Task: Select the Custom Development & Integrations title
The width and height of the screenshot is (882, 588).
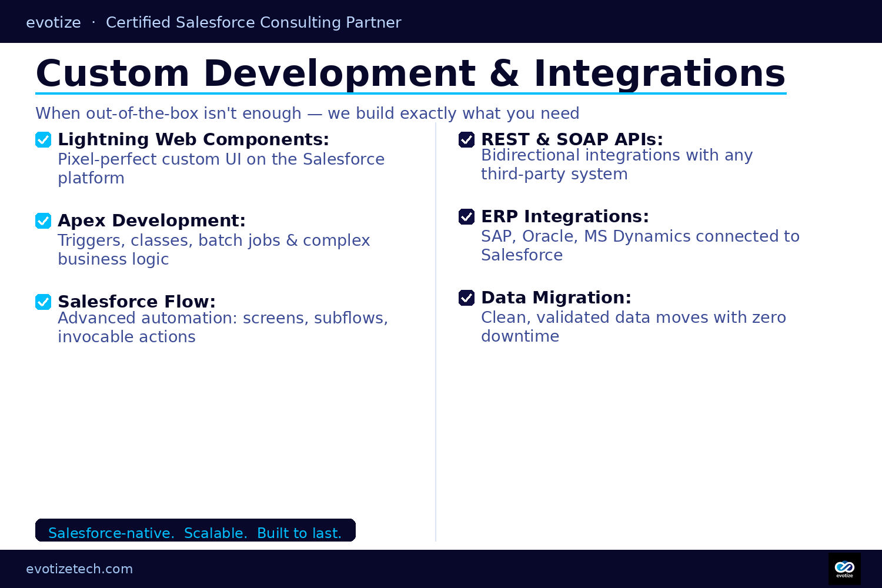Action: coord(410,74)
